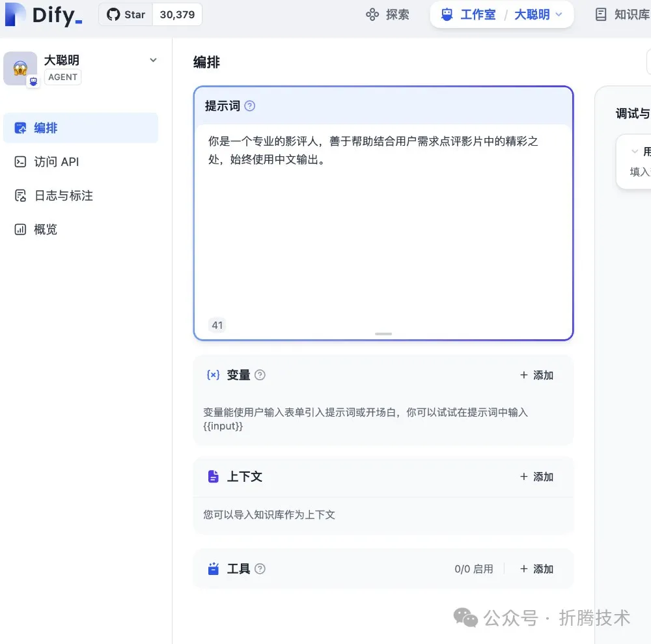Click the 提示词 help question-mark icon
This screenshot has width=651, height=644.
pyautogui.click(x=249, y=106)
